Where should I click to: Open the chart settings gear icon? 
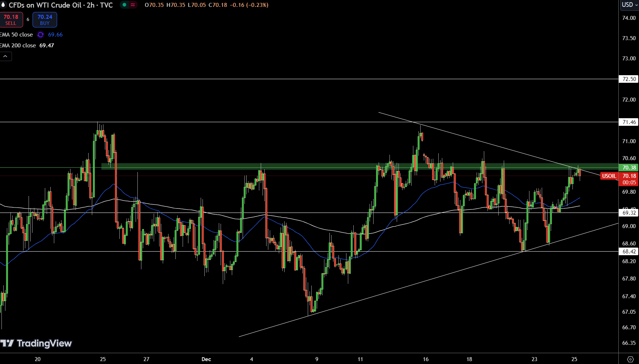coord(630,359)
